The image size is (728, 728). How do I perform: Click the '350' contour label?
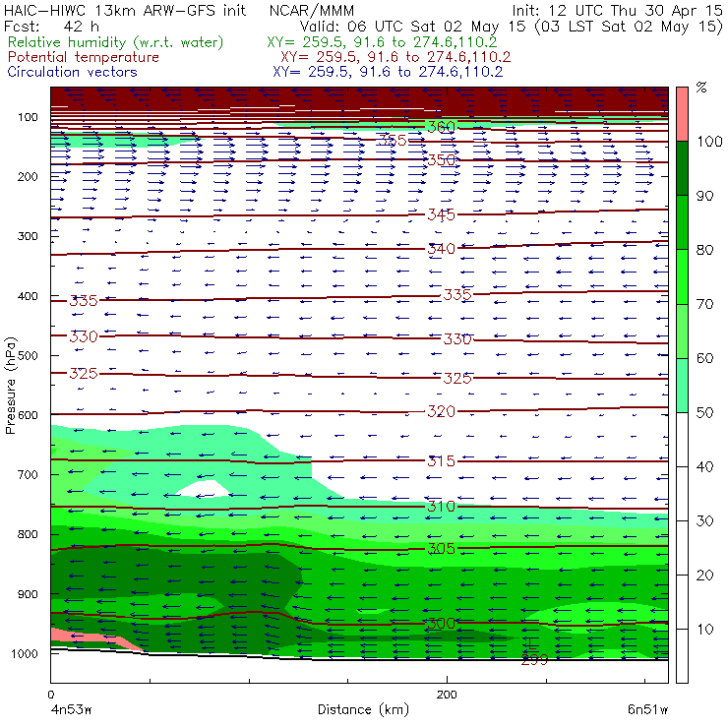[x=441, y=159]
